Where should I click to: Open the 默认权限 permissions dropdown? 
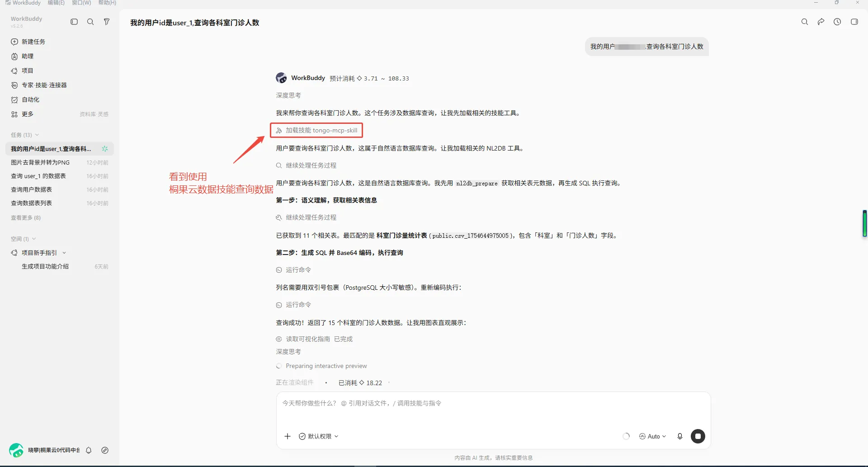(x=319, y=436)
